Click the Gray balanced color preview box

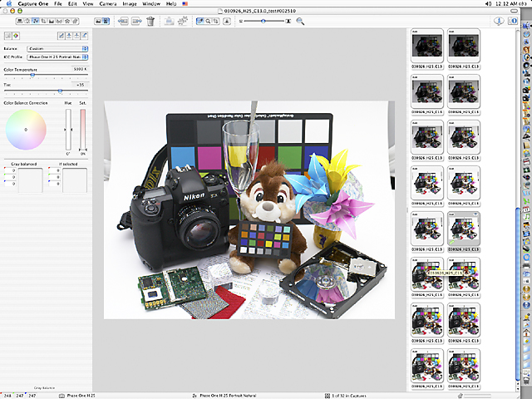point(30,180)
